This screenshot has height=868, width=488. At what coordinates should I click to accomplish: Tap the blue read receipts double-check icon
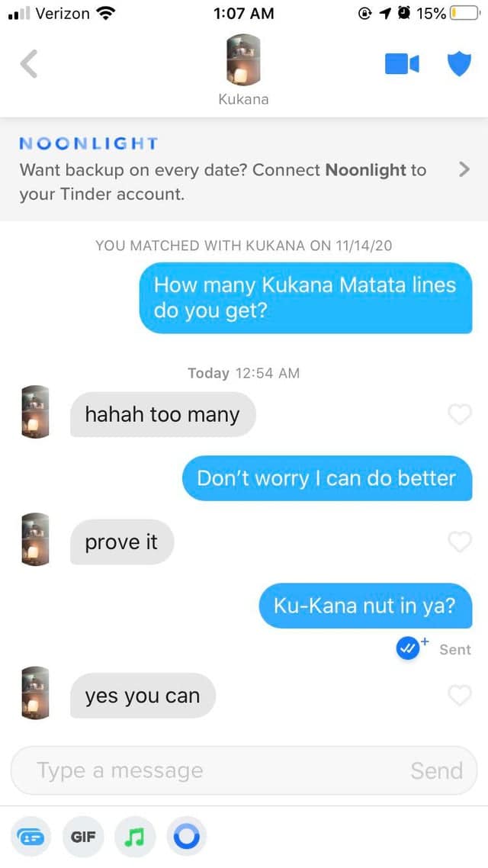coord(409,649)
